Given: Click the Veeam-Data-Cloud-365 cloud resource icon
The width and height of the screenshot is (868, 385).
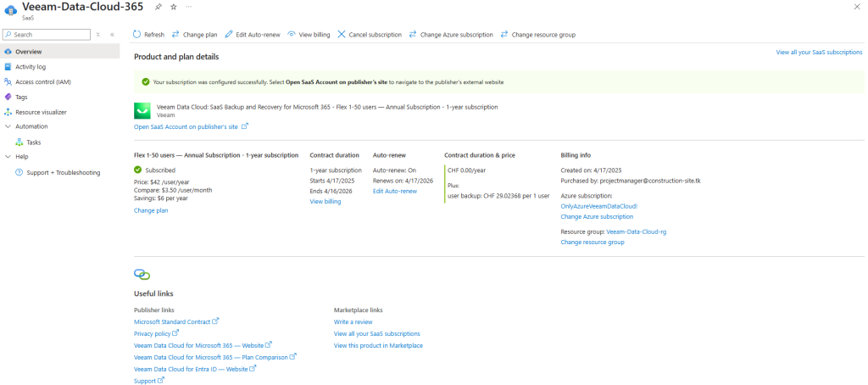Looking at the screenshot, I should [11, 9].
